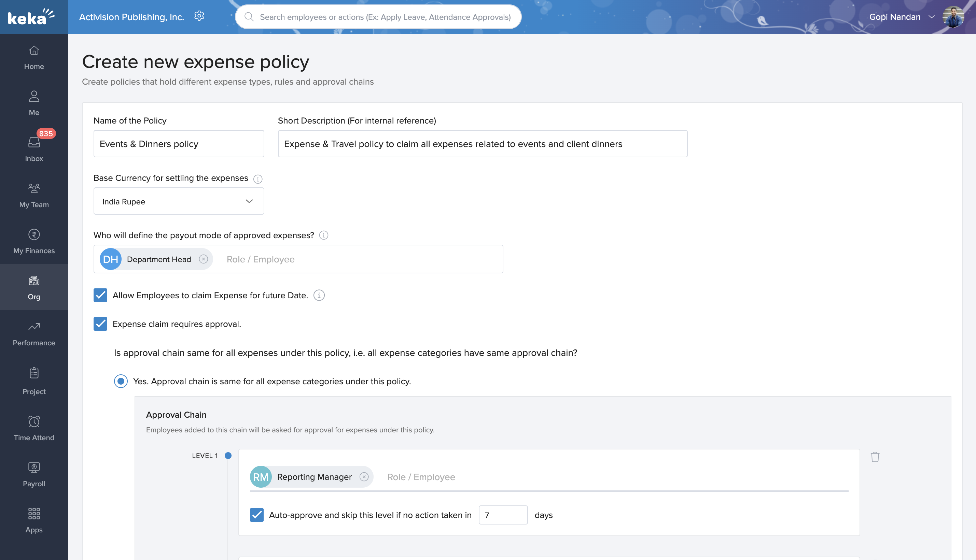Click info icon next to future Date option
This screenshot has height=560, width=976.
click(319, 296)
